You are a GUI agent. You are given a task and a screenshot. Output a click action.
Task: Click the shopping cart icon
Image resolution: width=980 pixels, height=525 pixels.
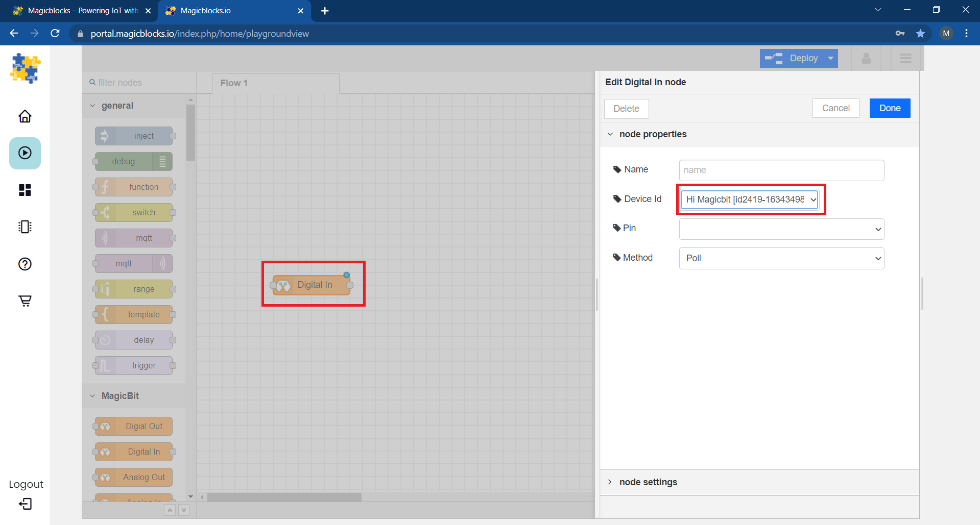coord(25,301)
